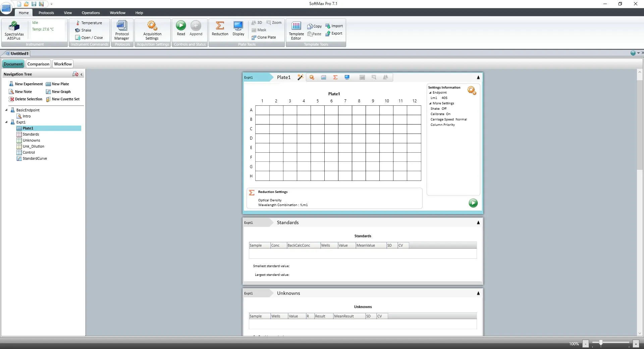Click sigma reduction icon in Plate1 toolbar

pyautogui.click(x=335, y=77)
